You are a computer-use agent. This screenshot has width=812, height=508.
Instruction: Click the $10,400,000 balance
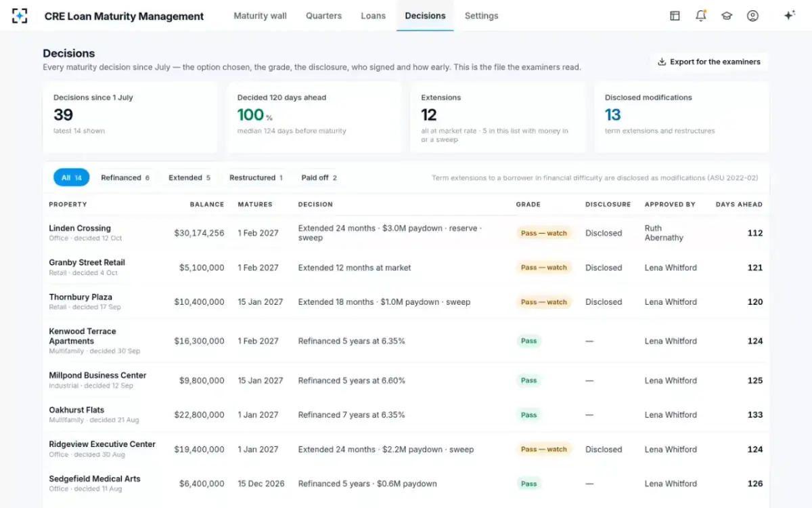point(199,302)
